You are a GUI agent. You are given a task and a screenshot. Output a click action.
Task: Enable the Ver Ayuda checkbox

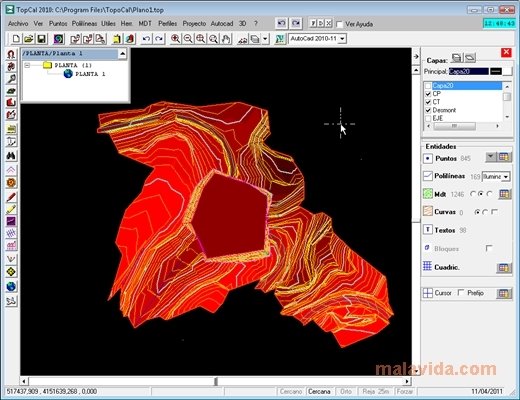tap(340, 24)
